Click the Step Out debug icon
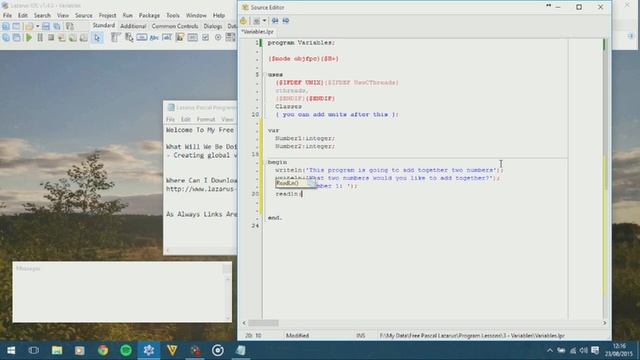Screen dimensions: 640x360 click(84, 38)
